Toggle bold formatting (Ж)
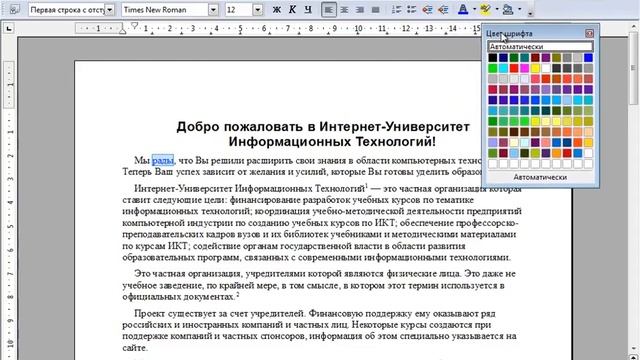Viewport: 640px width, 360px height. [277, 10]
